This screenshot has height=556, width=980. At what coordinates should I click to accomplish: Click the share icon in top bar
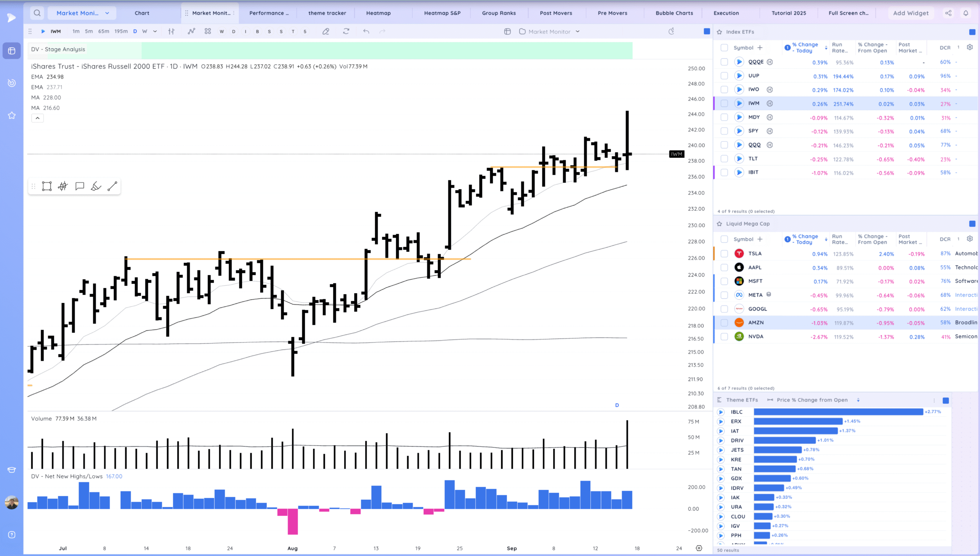click(948, 13)
